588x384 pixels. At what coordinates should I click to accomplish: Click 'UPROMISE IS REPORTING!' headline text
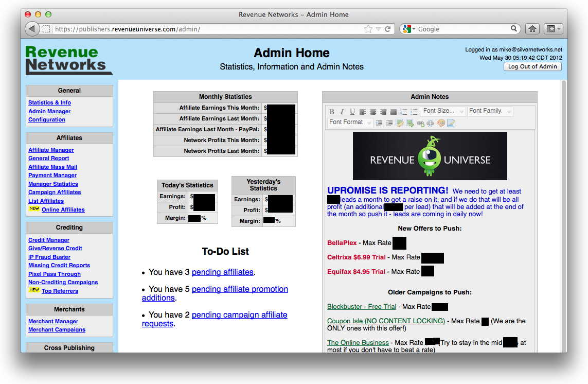click(387, 190)
